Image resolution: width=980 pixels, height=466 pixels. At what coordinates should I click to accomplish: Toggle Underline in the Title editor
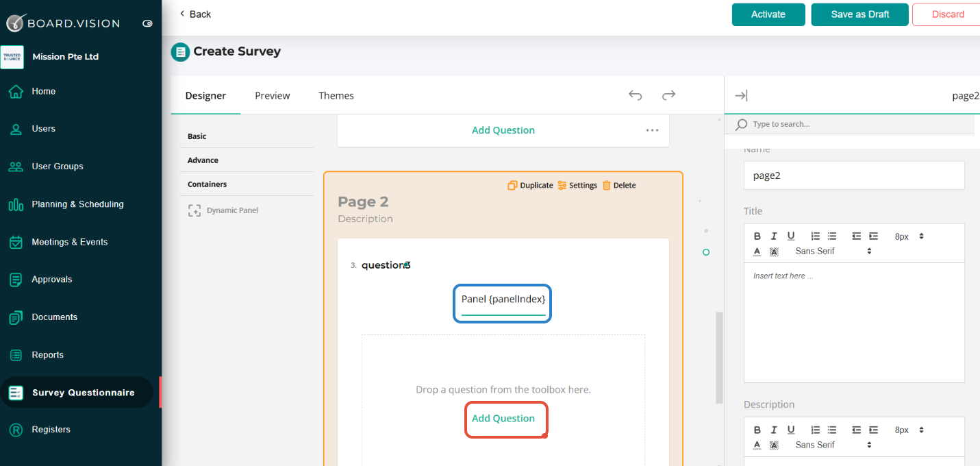pos(791,236)
